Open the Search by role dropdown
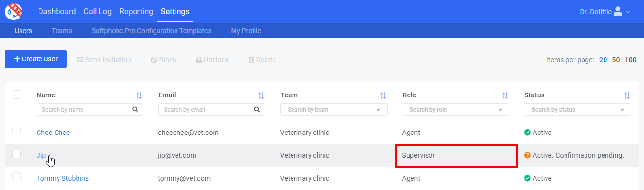This screenshot has height=190, width=644. tap(456, 110)
